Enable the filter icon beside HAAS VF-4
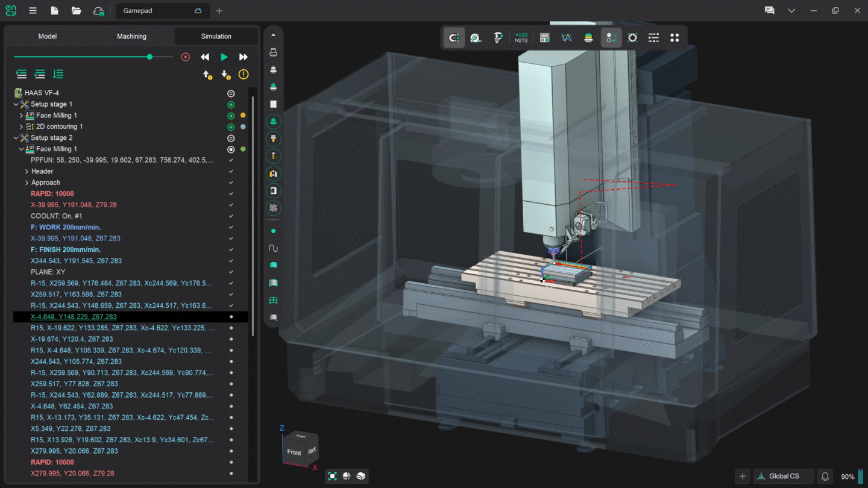 coord(231,93)
